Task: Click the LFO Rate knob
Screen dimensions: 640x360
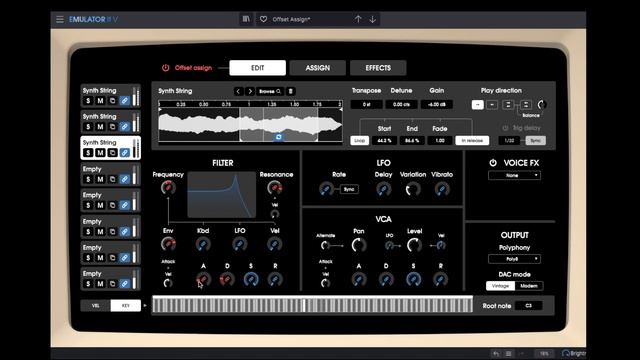Action: 326,189
